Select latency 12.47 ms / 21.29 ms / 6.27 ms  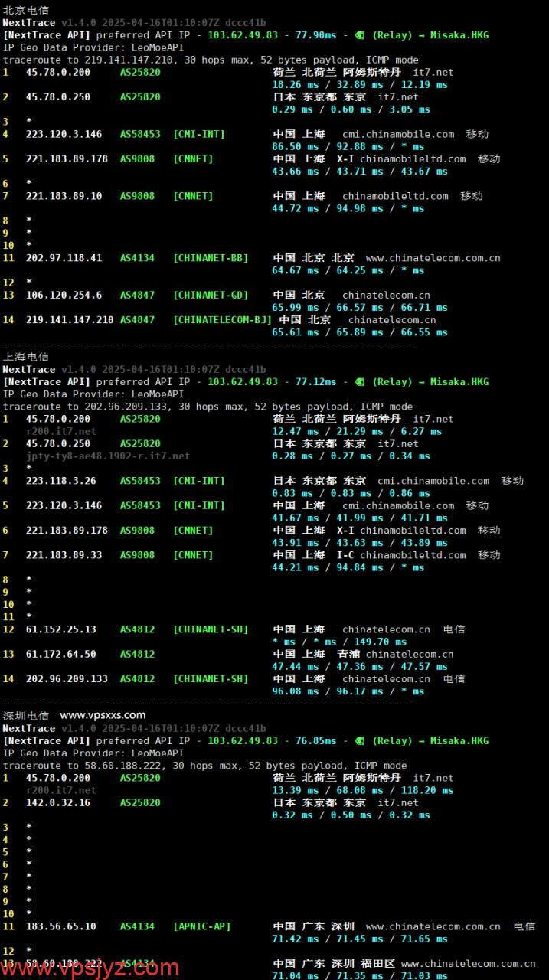click(357, 431)
